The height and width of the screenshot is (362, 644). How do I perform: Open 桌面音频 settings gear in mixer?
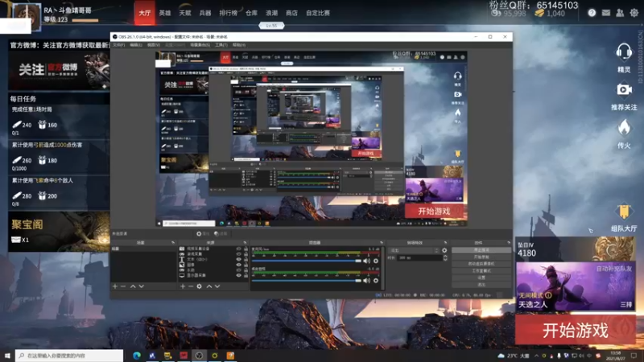376,281
